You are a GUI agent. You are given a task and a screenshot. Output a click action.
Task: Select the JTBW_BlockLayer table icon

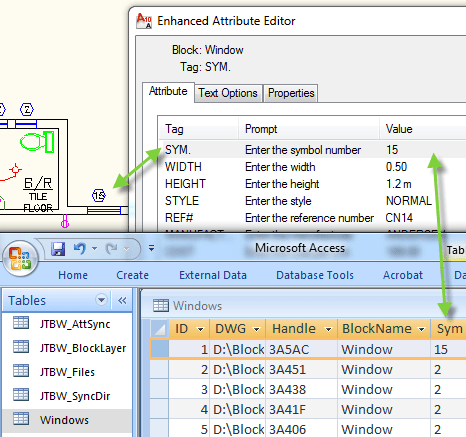click(x=21, y=347)
